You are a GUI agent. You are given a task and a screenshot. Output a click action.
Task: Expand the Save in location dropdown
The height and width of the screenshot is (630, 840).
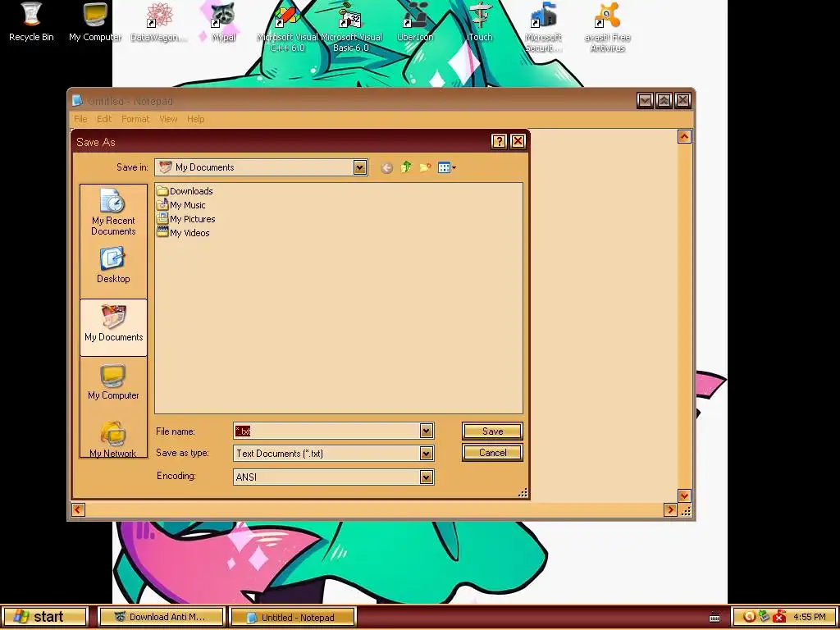360,167
